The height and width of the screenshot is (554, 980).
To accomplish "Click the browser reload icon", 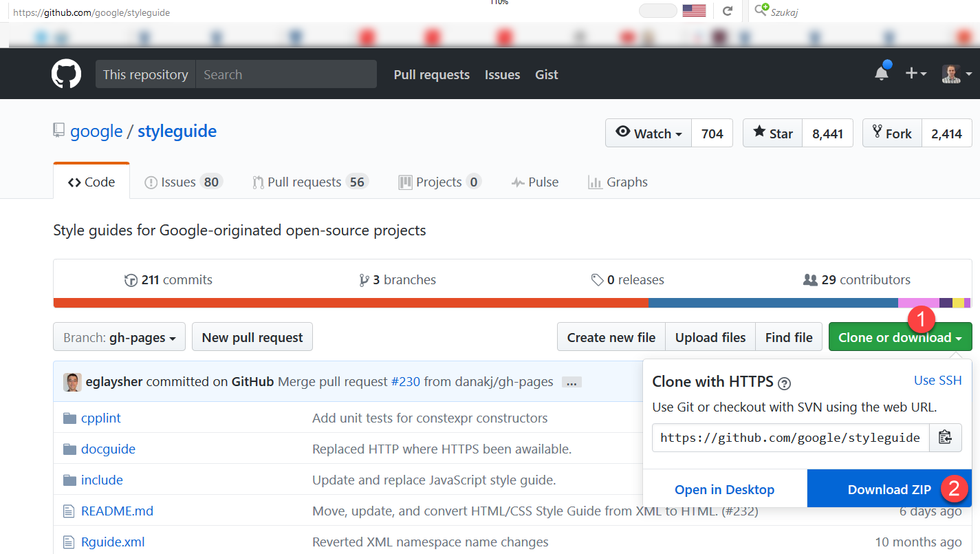I will pos(727,11).
